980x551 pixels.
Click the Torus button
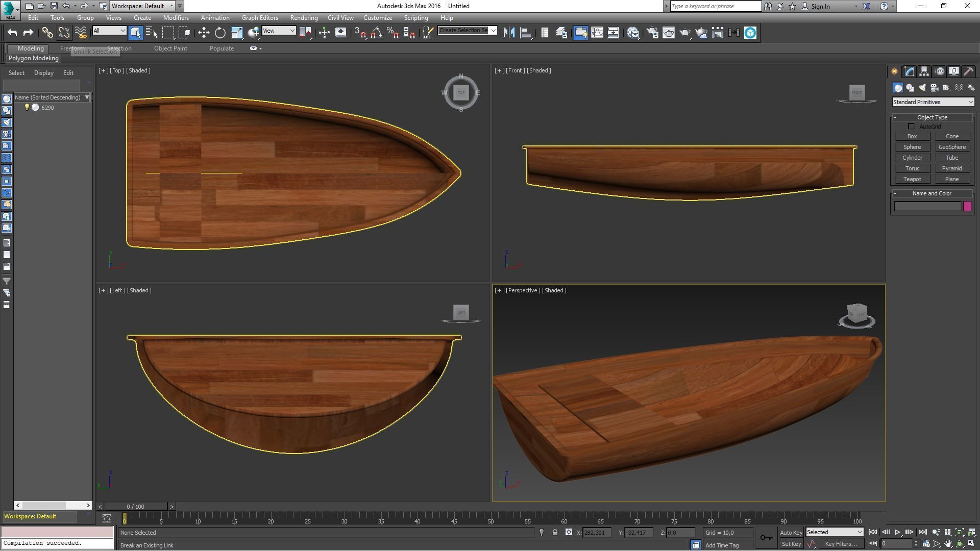tap(912, 168)
